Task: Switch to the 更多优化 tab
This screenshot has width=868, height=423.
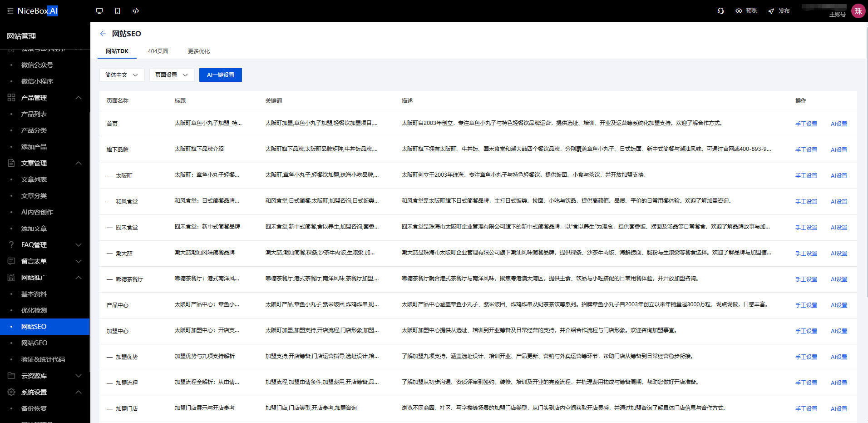Action: 199,51
